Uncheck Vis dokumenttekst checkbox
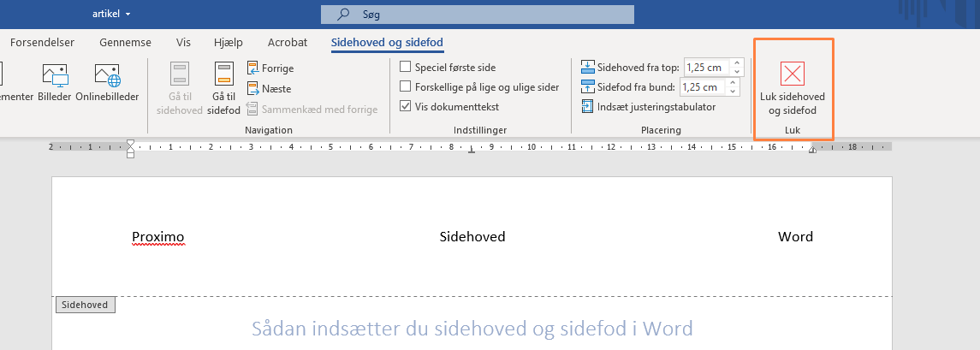The width and height of the screenshot is (980, 350). (x=407, y=107)
